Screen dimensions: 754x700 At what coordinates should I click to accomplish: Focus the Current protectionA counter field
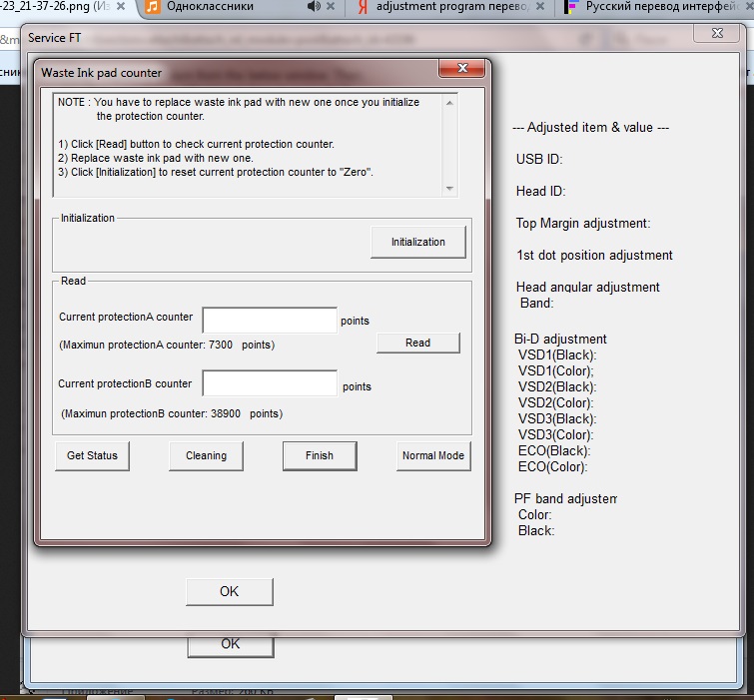coord(270,321)
